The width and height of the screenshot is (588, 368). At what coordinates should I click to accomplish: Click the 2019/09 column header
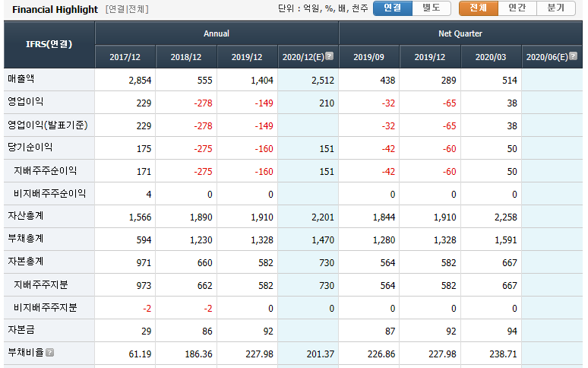click(369, 57)
